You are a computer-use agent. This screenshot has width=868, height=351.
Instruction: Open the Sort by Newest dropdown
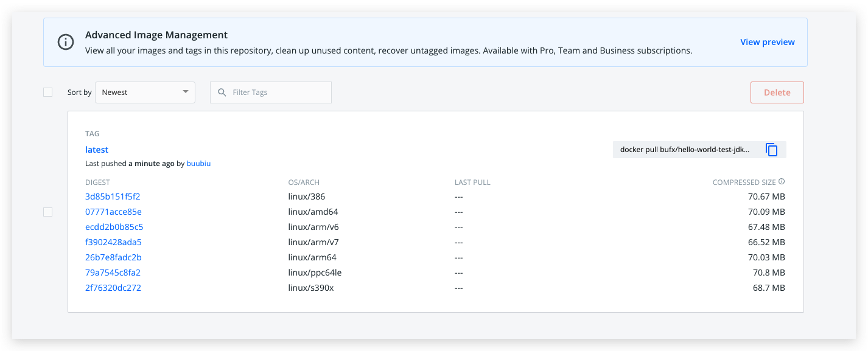[145, 92]
